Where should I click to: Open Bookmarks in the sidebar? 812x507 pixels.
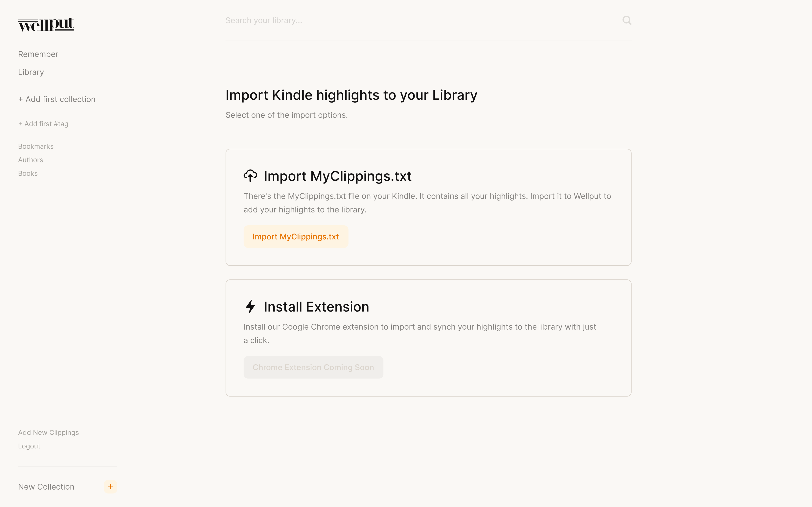click(36, 147)
